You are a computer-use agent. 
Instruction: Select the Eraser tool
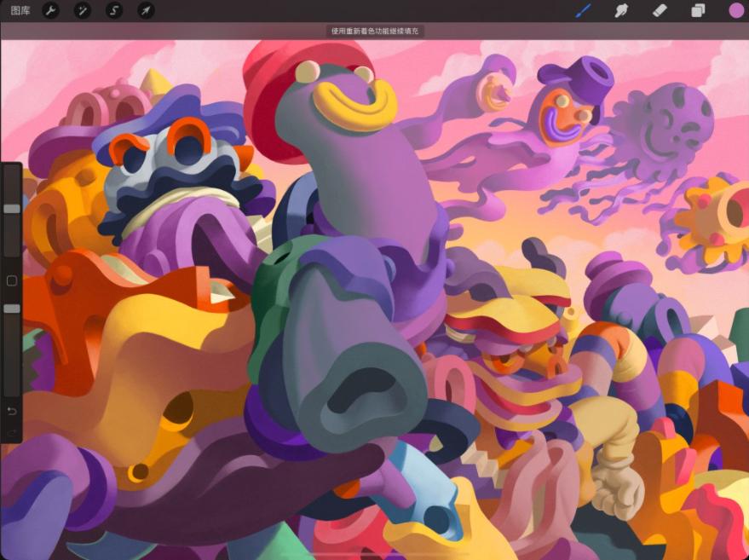(x=660, y=9)
